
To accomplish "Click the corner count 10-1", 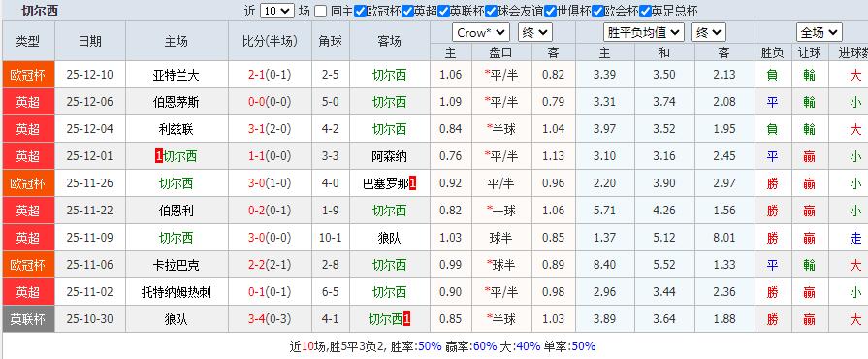I will click(x=330, y=238).
